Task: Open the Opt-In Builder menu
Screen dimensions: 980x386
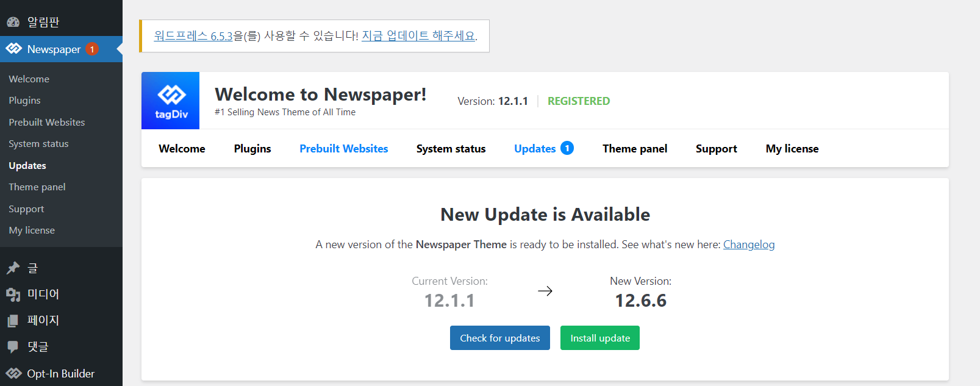Action: click(61, 373)
